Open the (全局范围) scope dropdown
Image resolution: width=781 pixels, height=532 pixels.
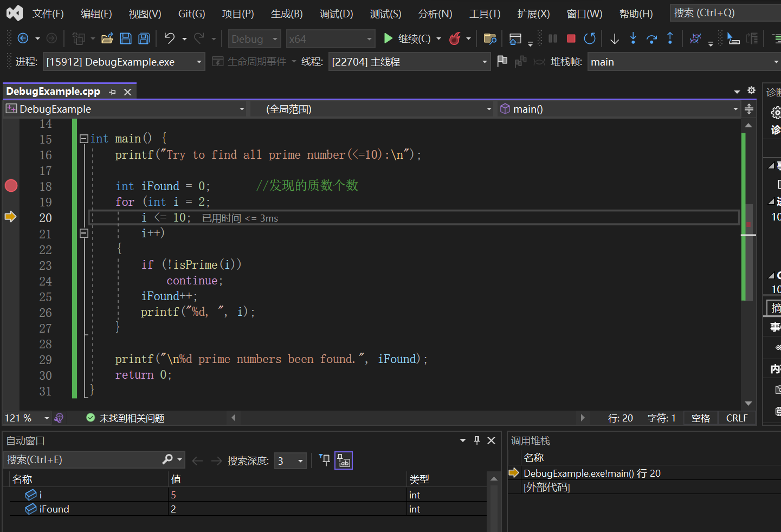tap(372, 109)
